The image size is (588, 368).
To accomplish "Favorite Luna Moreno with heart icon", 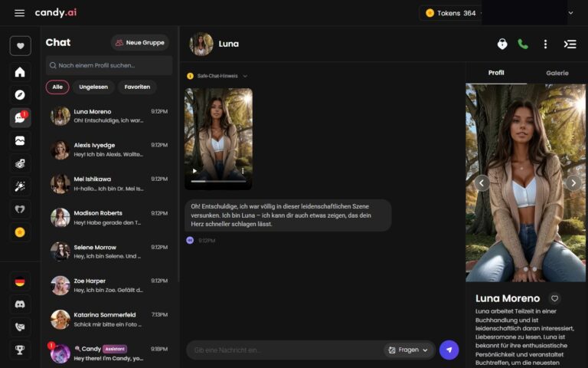I will tap(554, 298).
